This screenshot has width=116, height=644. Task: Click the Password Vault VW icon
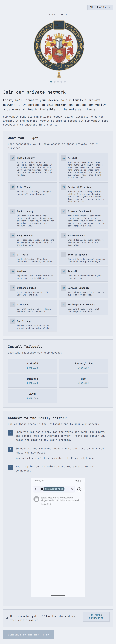pos(64,235)
